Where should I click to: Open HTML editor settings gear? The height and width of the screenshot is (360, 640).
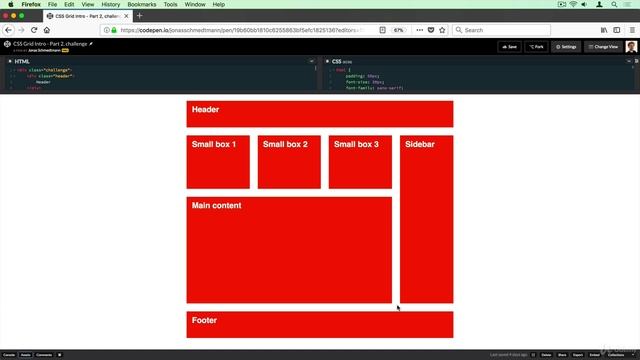[10, 61]
